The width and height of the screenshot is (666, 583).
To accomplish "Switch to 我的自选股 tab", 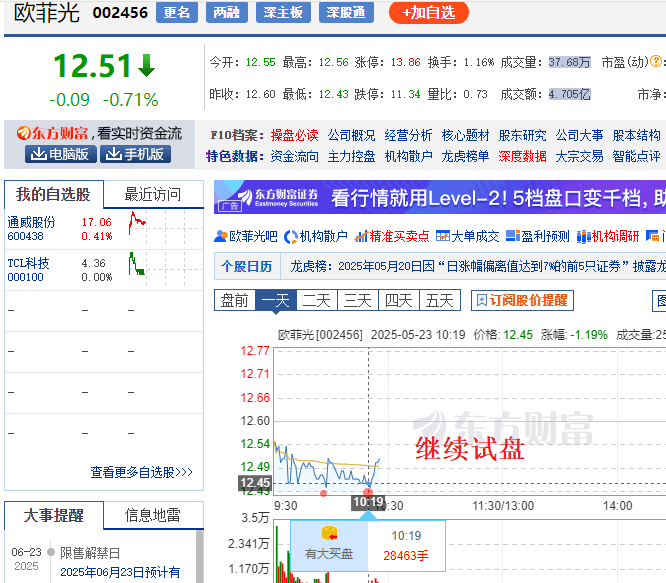I will coord(54,194).
